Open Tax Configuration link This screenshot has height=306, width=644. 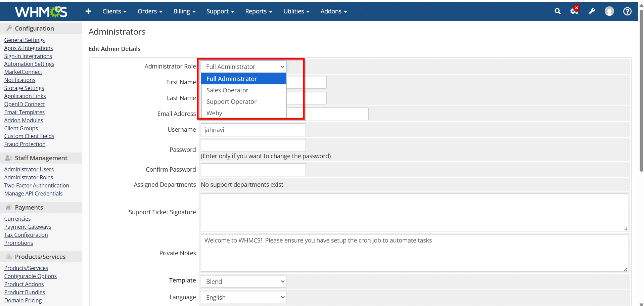(26, 235)
